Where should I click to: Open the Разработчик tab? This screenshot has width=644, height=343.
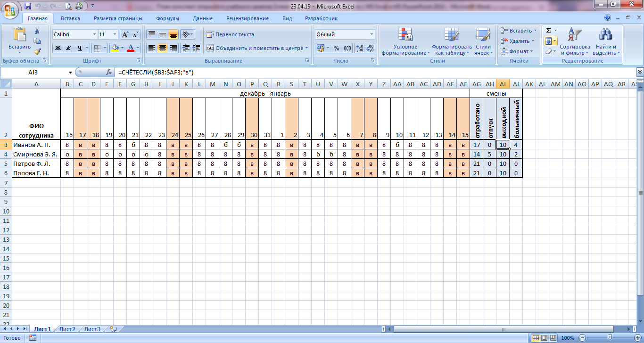(x=321, y=18)
